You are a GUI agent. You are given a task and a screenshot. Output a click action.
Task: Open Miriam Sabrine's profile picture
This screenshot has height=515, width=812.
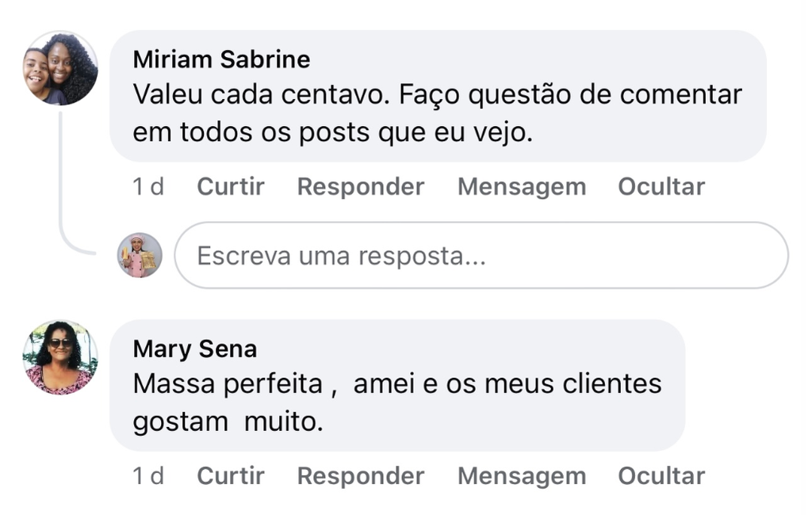coord(60,68)
